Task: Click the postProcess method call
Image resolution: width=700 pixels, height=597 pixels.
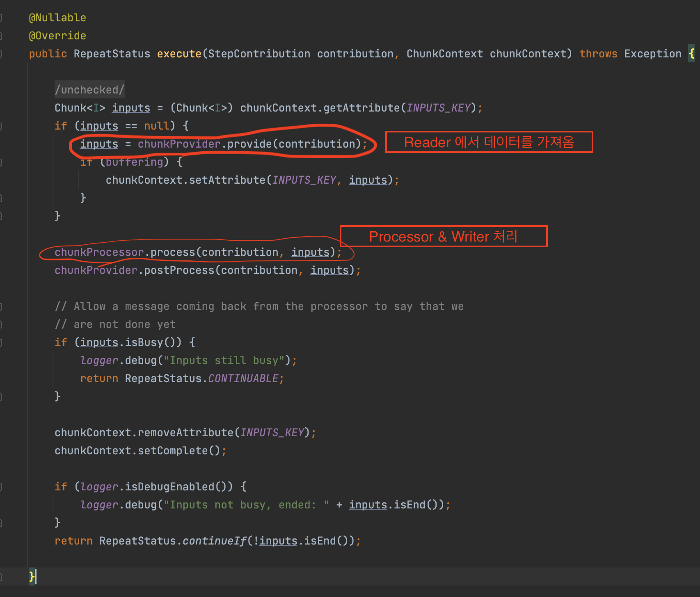Action: pos(179,270)
